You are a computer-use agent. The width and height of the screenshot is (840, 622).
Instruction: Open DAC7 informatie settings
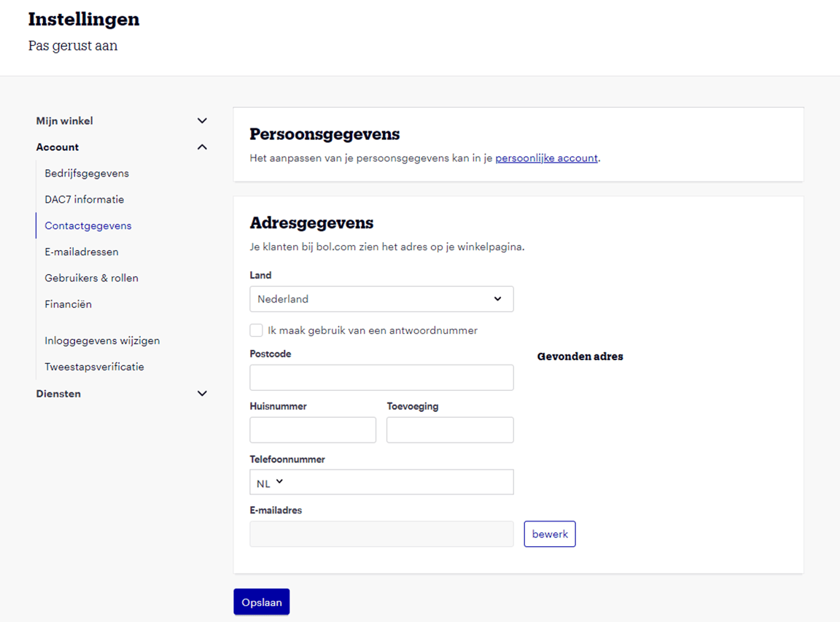(83, 199)
